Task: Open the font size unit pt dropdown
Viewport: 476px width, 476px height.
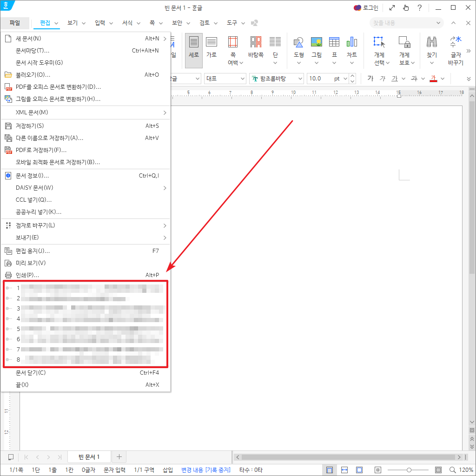Action: [345, 79]
